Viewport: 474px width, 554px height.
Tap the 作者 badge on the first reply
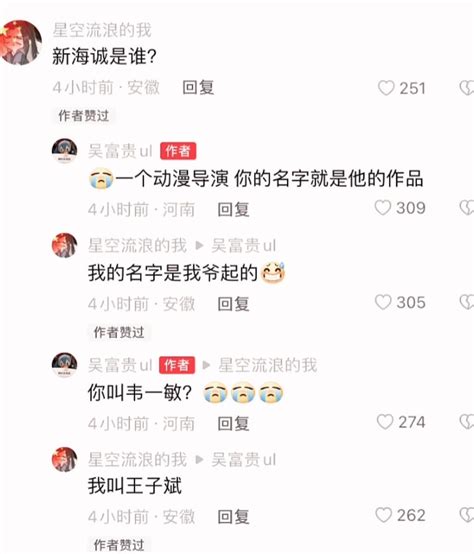(x=178, y=151)
